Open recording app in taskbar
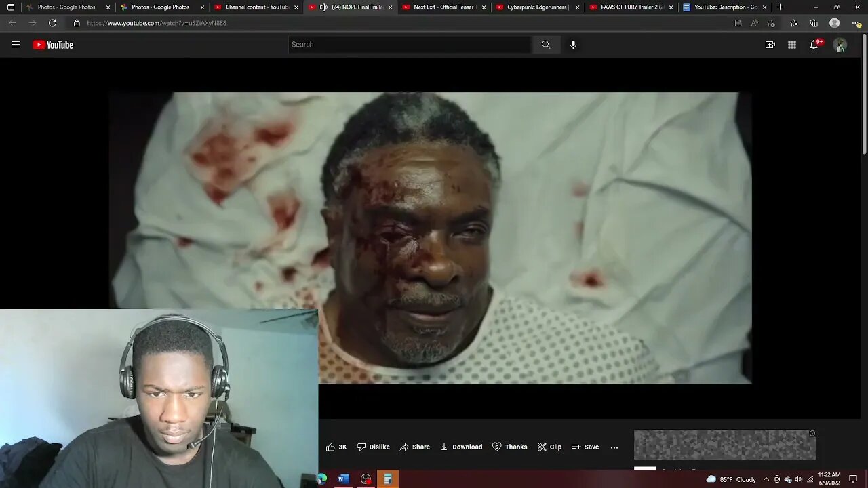This screenshot has height=488, width=868. coord(366,479)
